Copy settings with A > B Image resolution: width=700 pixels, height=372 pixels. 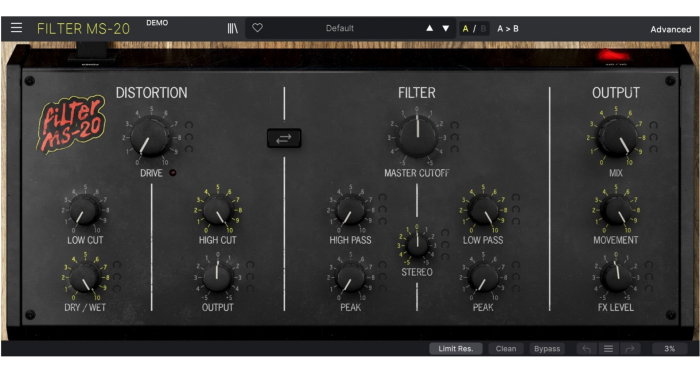tap(508, 29)
